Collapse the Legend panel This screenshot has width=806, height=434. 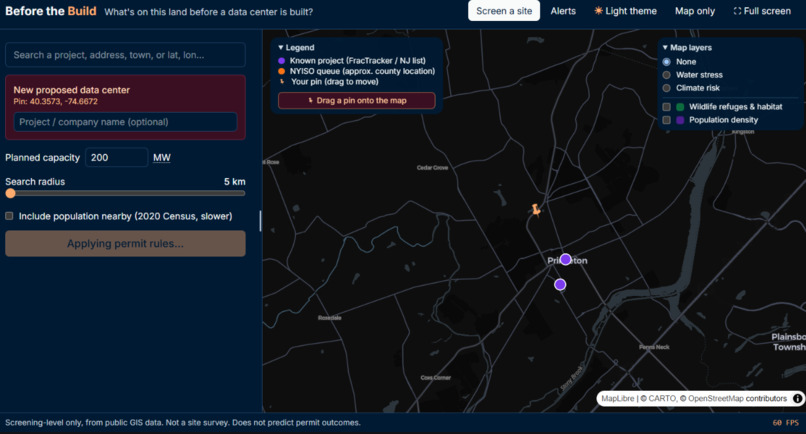pyautogui.click(x=296, y=47)
